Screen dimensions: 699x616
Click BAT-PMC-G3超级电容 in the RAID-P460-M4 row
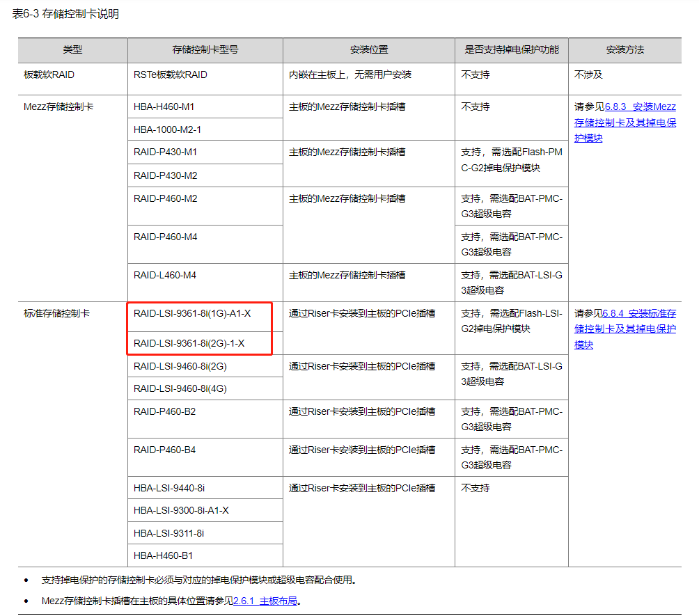[511, 244]
